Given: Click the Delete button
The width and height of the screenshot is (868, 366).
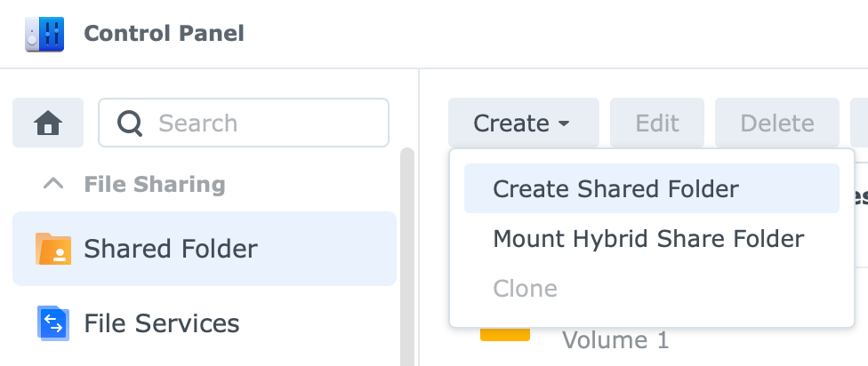Looking at the screenshot, I should 777,123.
